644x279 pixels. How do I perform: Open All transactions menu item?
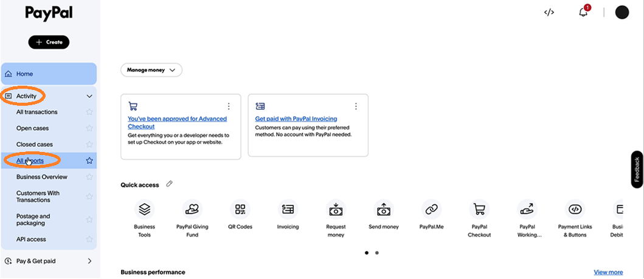(37, 112)
